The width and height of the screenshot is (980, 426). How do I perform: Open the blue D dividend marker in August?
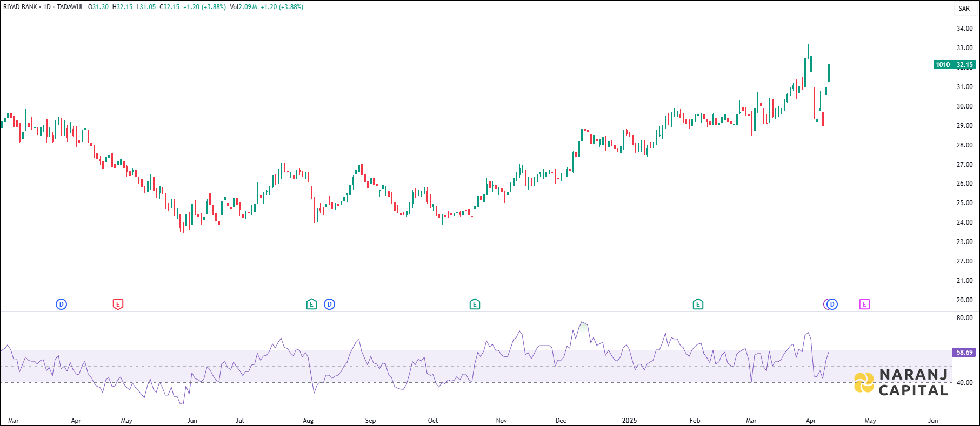point(329,305)
